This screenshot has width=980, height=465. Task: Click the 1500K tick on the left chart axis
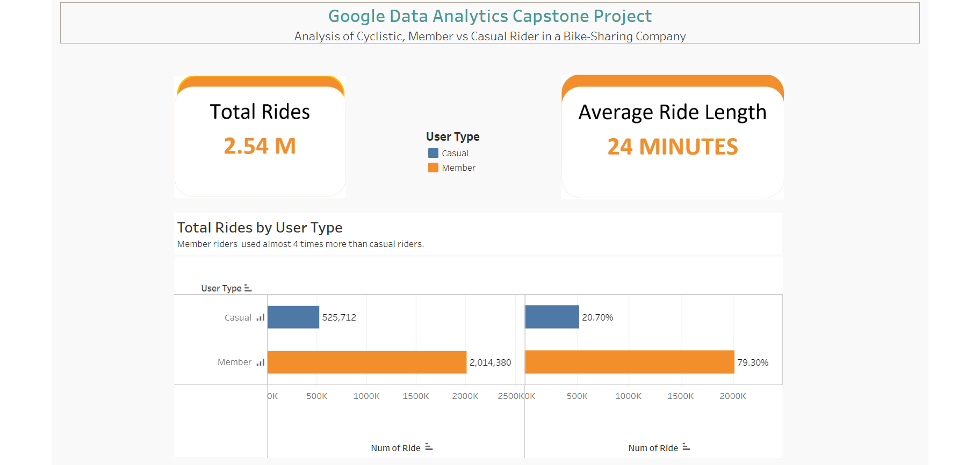(x=416, y=396)
